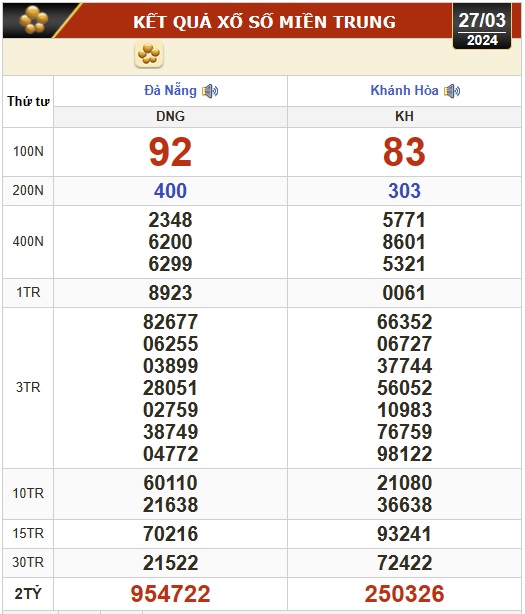Click the 15TR number 70216
The height and width of the screenshot is (614, 525).
170,534
